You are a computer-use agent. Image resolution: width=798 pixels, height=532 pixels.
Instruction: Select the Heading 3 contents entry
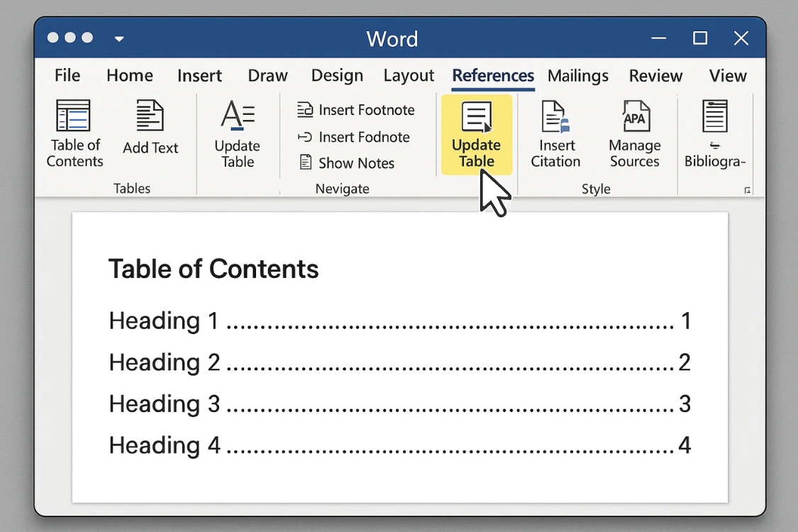[x=164, y=404]
